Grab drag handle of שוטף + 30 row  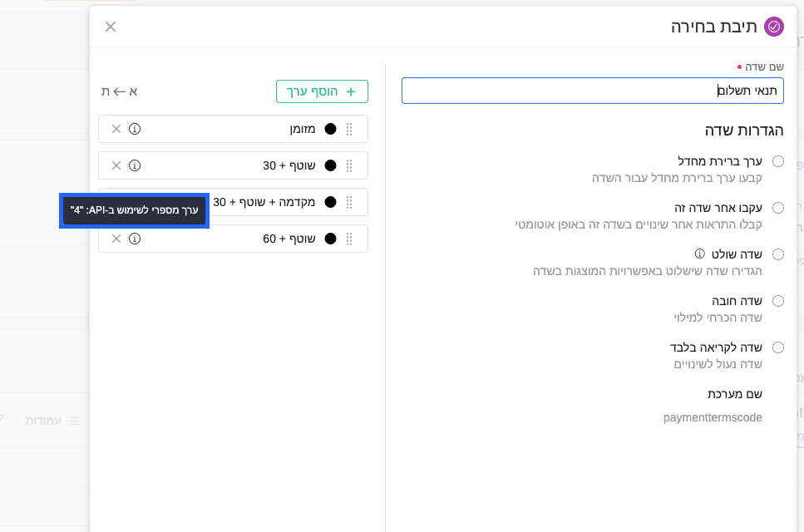[349, 165]
